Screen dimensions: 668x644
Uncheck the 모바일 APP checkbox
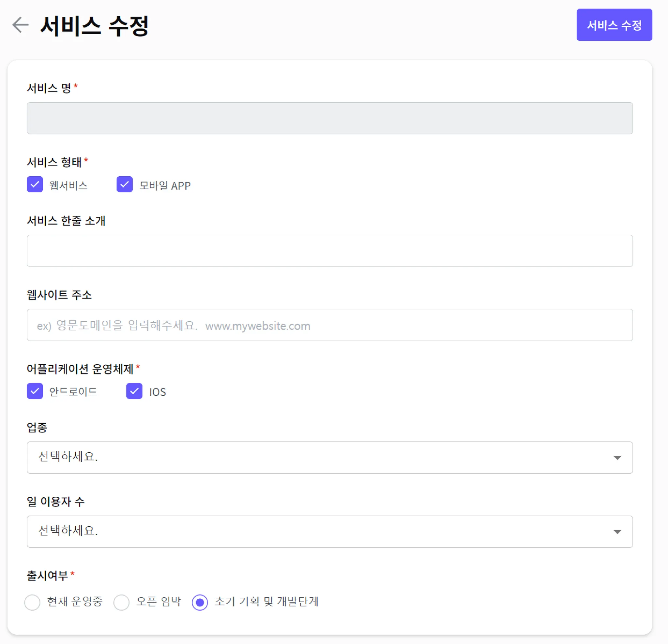click(x=124, y=184)
